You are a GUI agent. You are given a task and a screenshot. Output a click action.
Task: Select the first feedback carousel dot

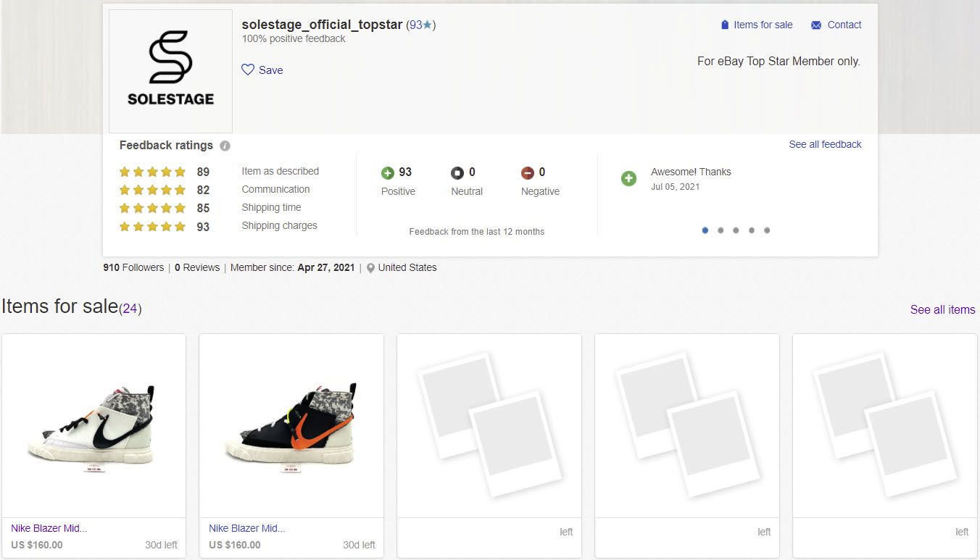tap(705, 230)
